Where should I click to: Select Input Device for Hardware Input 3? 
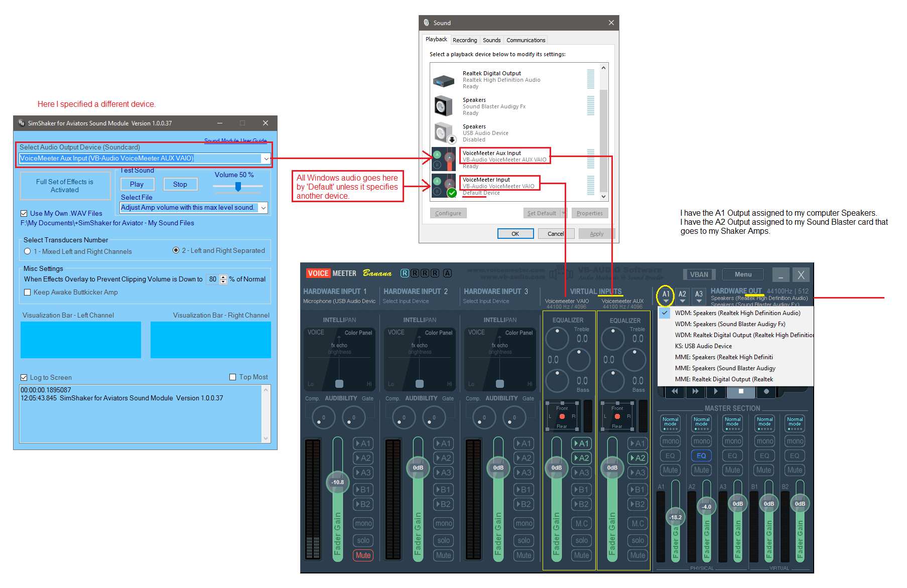click(x=486, y=302)
